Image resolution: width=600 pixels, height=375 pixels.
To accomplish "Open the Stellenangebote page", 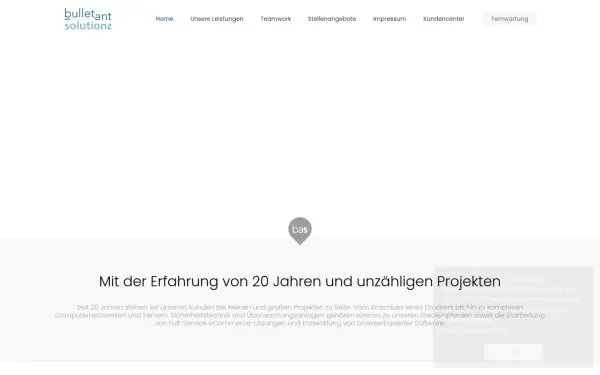I will point(332,19).
